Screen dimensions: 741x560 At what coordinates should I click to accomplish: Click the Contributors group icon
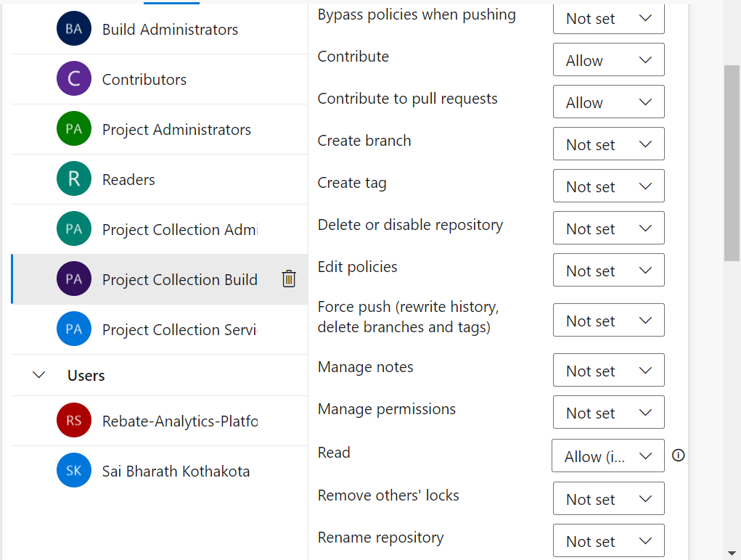pyautogui.click(x=73, y=78)
